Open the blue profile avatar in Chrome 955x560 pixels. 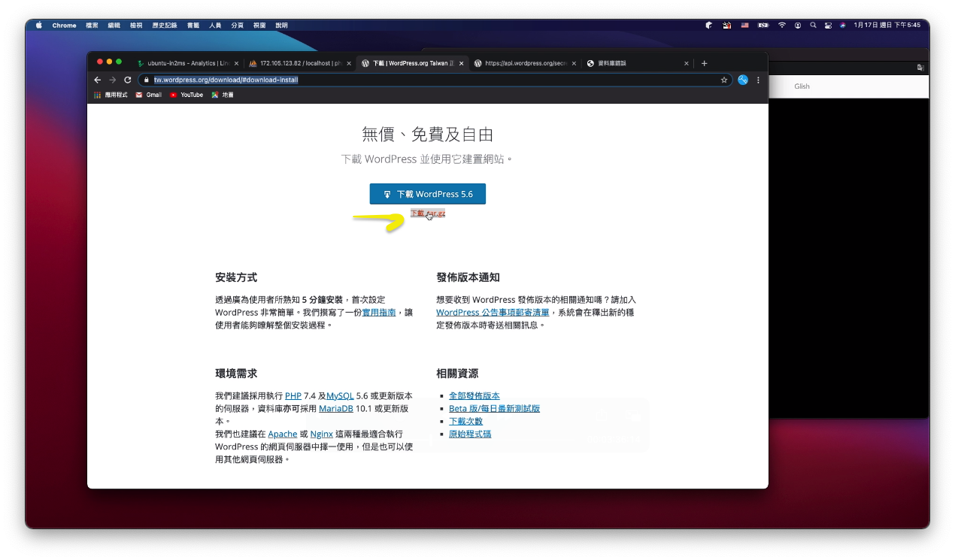(743, 80)
